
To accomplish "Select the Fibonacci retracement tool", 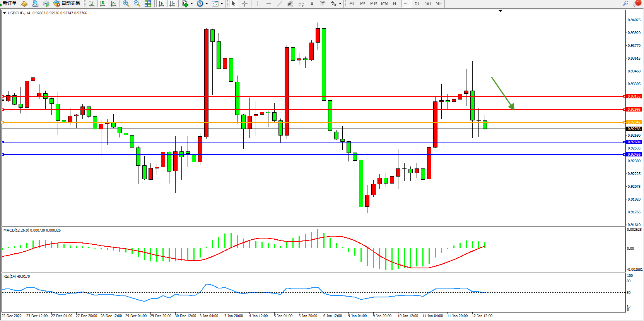I will [x=301, y=3].
